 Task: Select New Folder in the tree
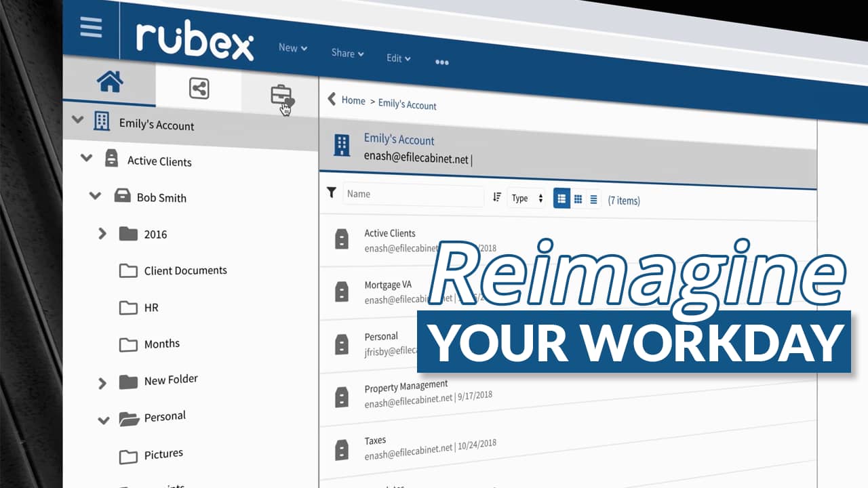pos(171,380)
